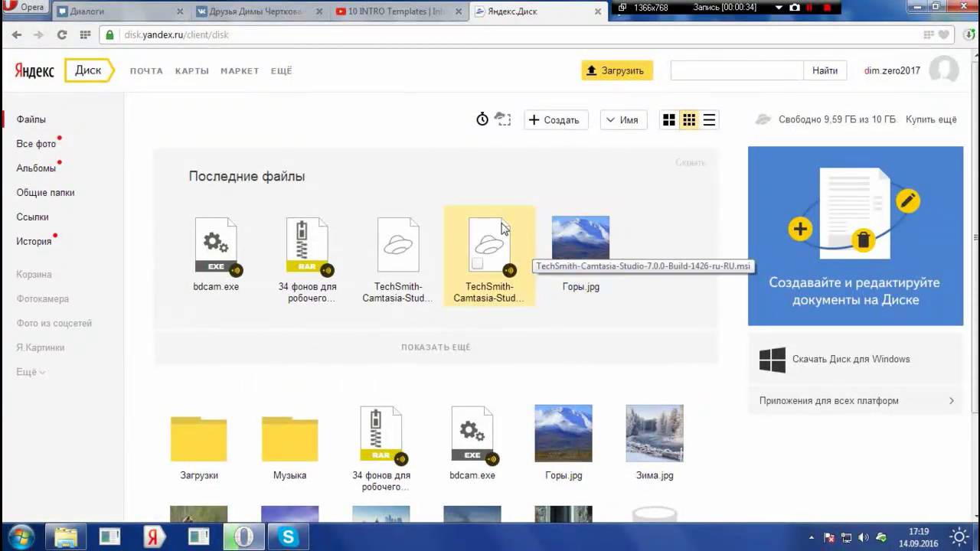Switch to the Диалоги browser tab
Image resolution: width=980 pixels, height=551 pixels.
pyautogui.click(x=120, y=11)
